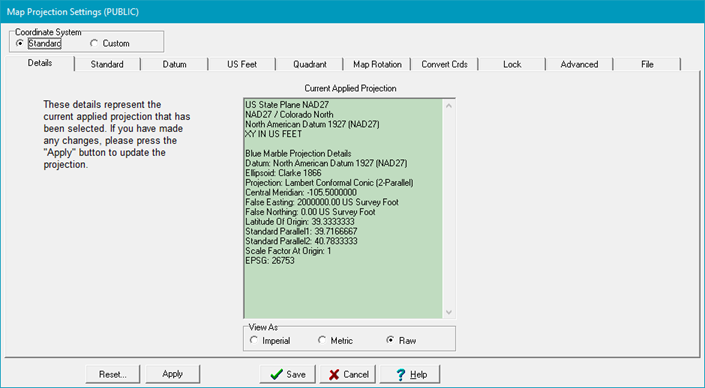The image size is (705, 388).
Task: Click the Reset... button
Action: [113, 374]
